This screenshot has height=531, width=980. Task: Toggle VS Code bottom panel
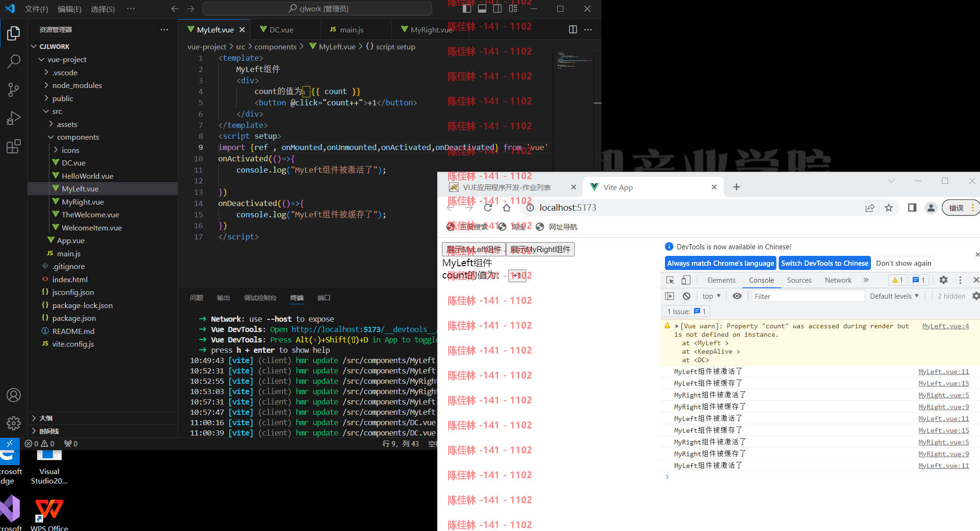[x=482, y=8]
